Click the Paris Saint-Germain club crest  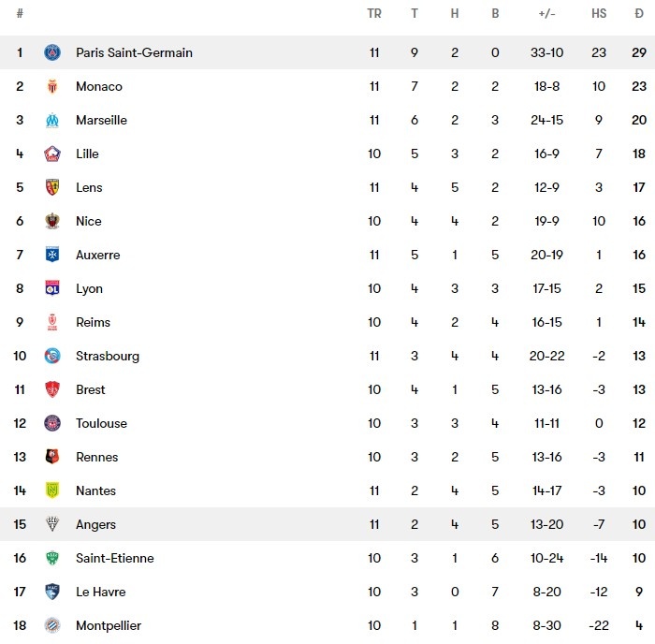click(52, 52)
